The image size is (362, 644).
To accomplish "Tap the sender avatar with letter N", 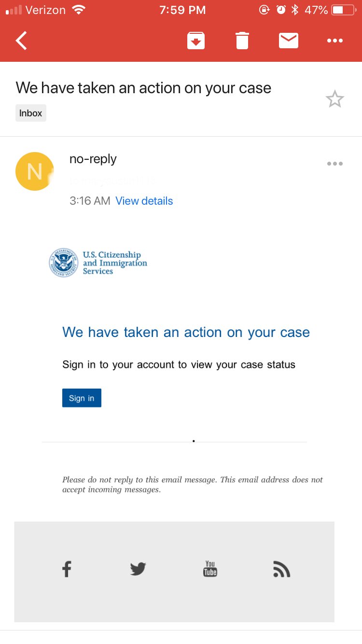I will point(34,171).
